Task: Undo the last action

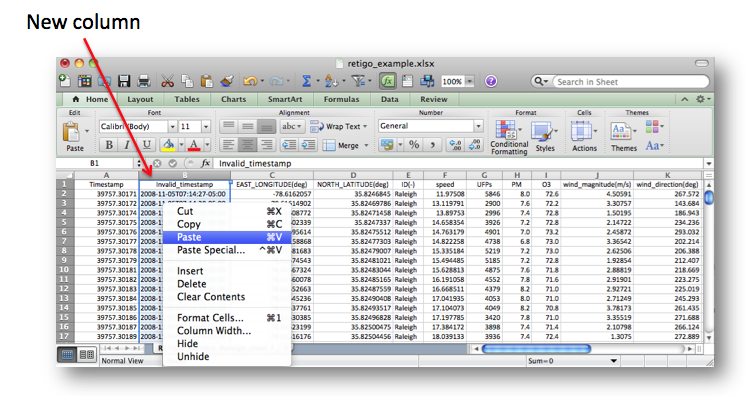Action: click(249, 81)
